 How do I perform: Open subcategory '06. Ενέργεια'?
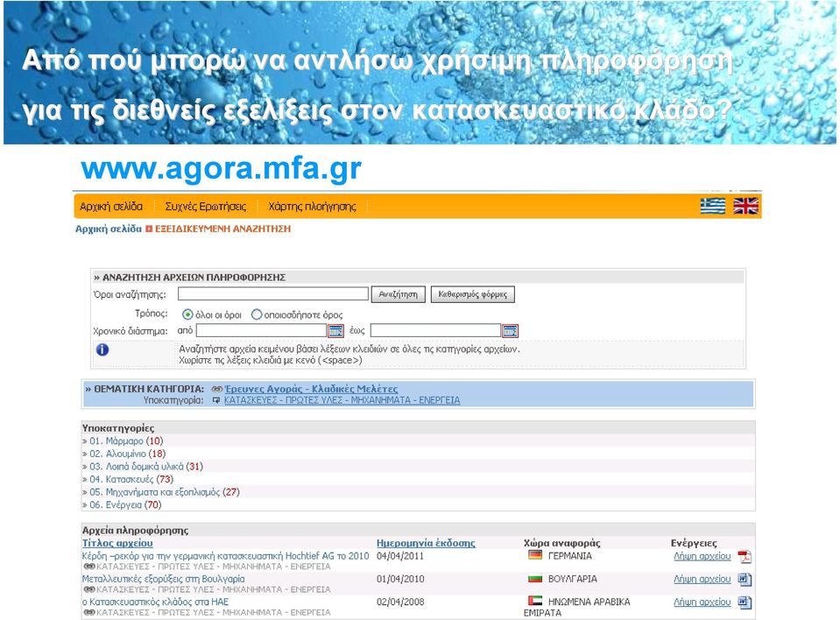tap(115, 505)
